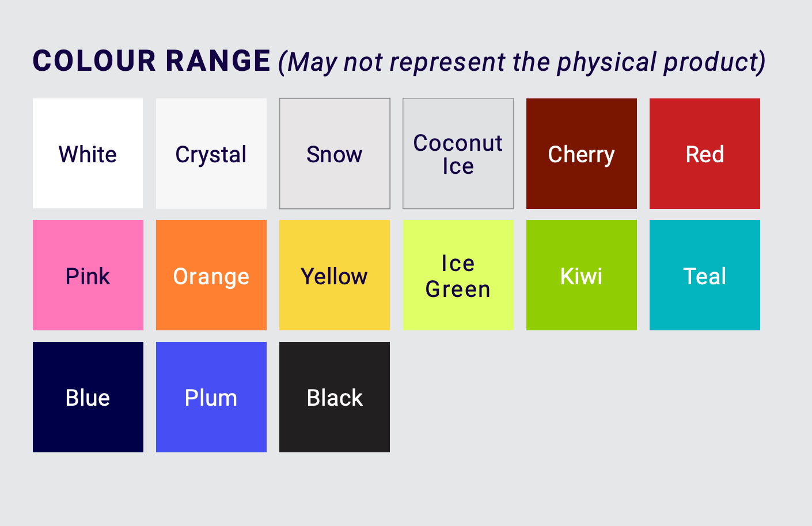Click the COLOUR RANGE heading
This screenshot has width=812, height=526.
(x=151, y=61)
